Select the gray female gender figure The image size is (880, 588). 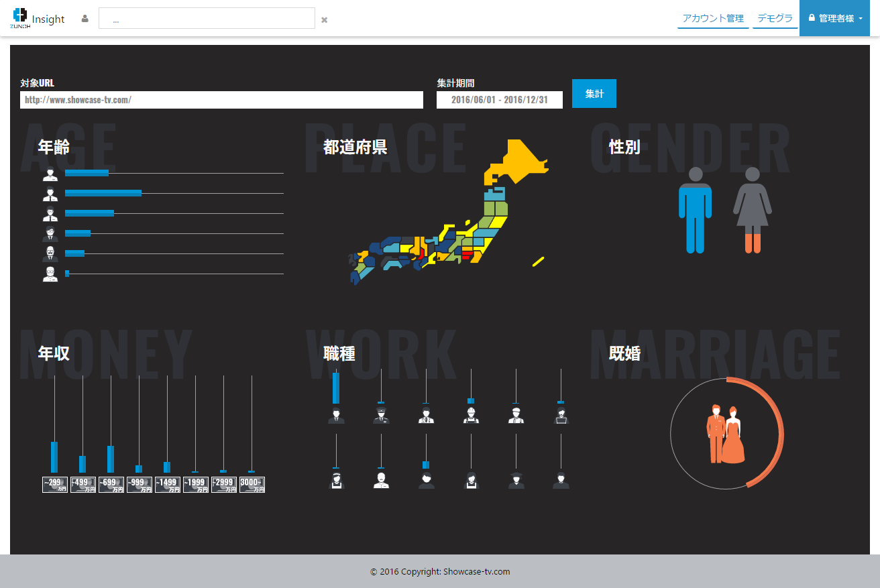[x=753, y=210]
